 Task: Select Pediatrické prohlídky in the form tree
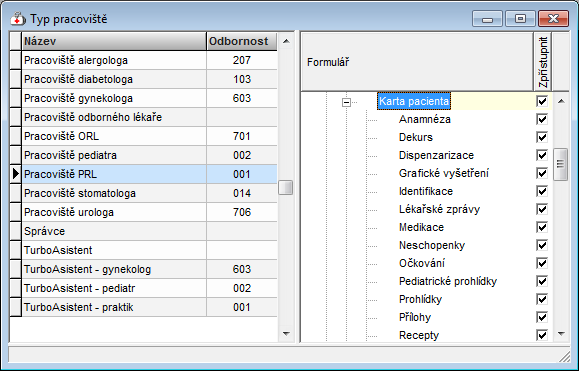448,281
